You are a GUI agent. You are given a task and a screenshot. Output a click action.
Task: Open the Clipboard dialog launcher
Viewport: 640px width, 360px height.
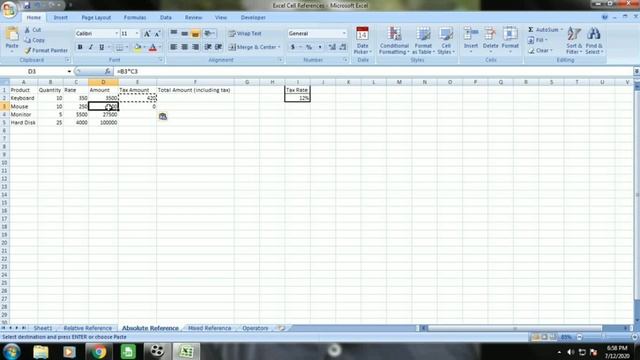click(x=68, y=60)
